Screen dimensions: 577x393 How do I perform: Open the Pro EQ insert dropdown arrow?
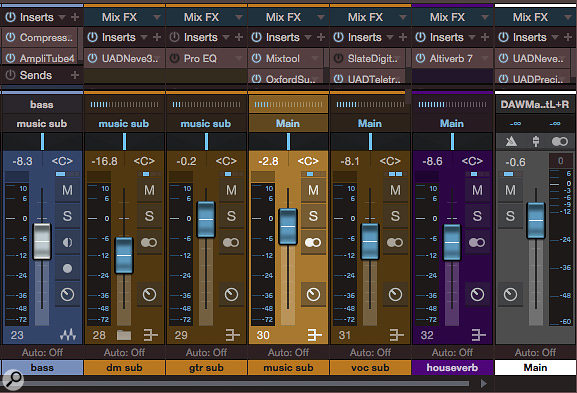click(x=239, y=58)
